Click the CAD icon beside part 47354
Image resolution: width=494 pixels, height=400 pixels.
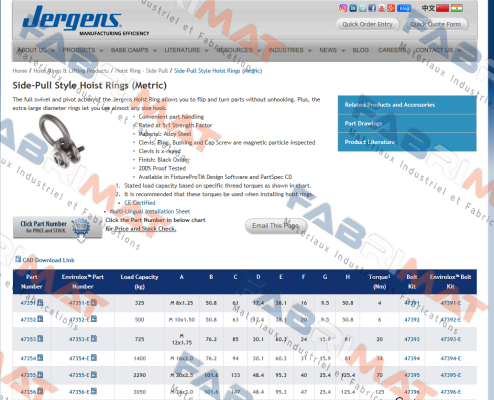(40, 358)
